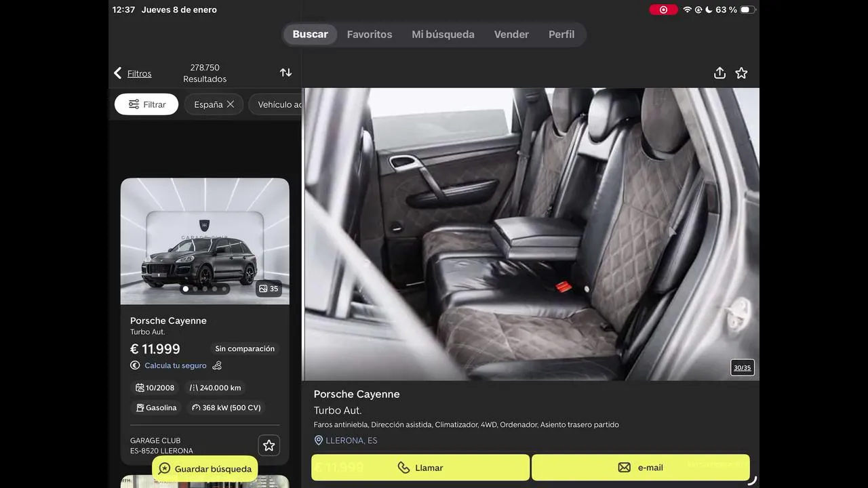The height and width of the screenshot is (488, 868).
Task: Open the Filtrar button
Action: (x=146, y=104)
